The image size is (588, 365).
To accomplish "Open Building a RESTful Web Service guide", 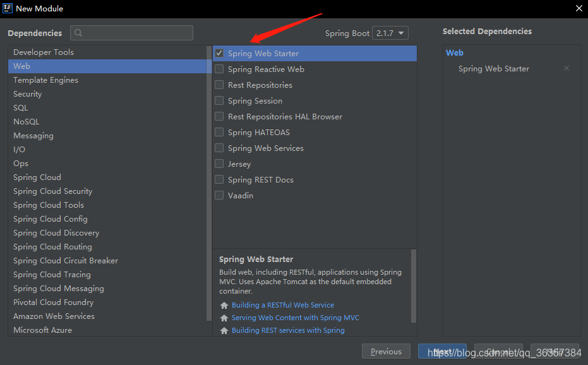I will pyautogui.click(x=283, y=305).
